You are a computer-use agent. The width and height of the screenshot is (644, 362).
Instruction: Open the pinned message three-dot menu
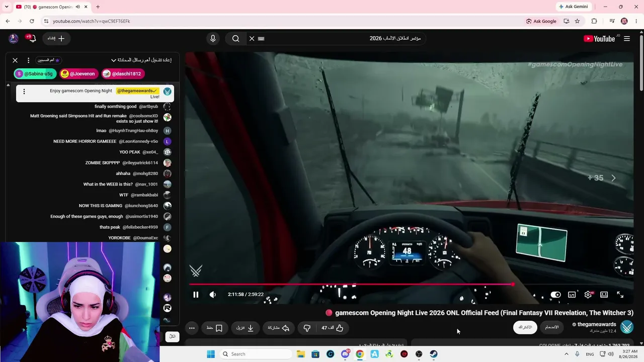[24, 92]
